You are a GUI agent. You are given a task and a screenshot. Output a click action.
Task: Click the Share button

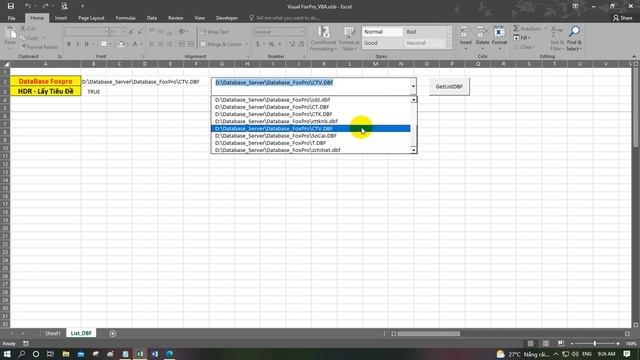(623, 18)
